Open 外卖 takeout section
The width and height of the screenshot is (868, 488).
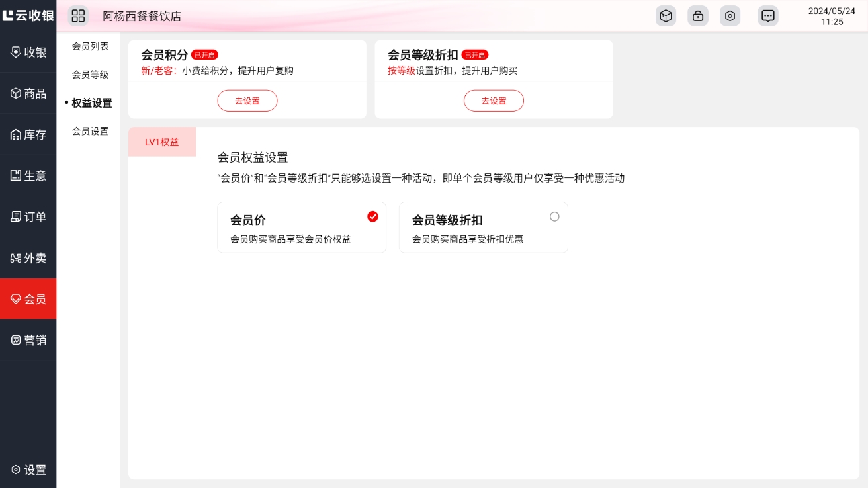(28, 257)
